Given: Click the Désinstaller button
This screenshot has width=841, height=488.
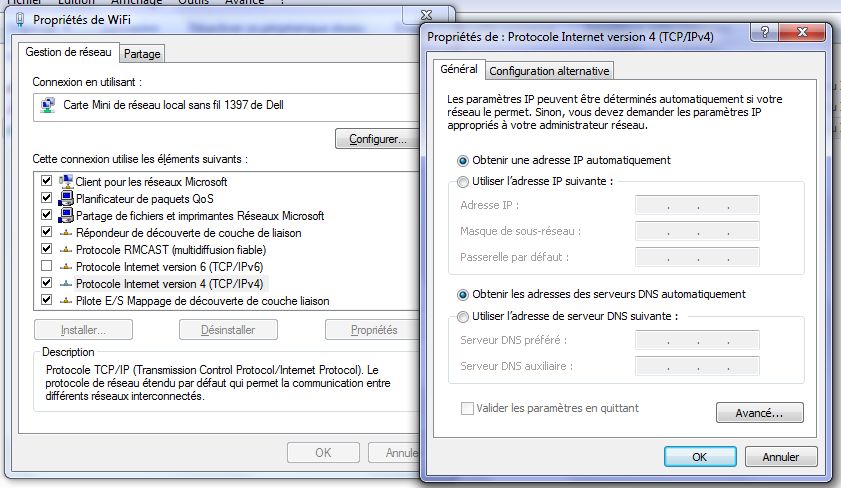Looking at the screenshot, I should tap(228, 330).
